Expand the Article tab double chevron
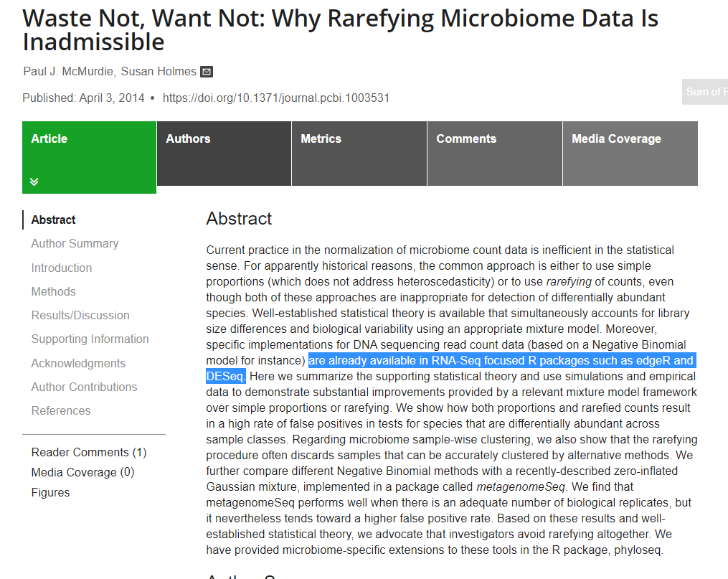Viewport: 728px width, 579px height. point(34,182)
